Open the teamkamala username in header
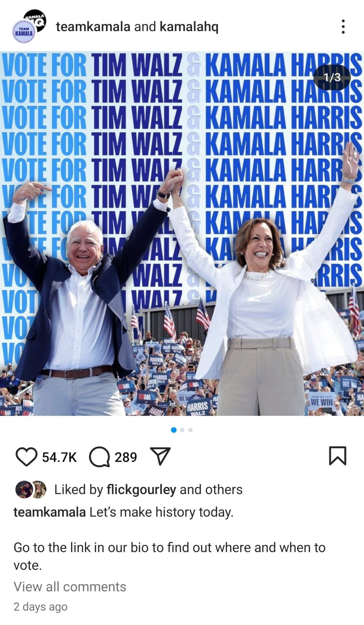364x625 pixels. coord(93,27)
